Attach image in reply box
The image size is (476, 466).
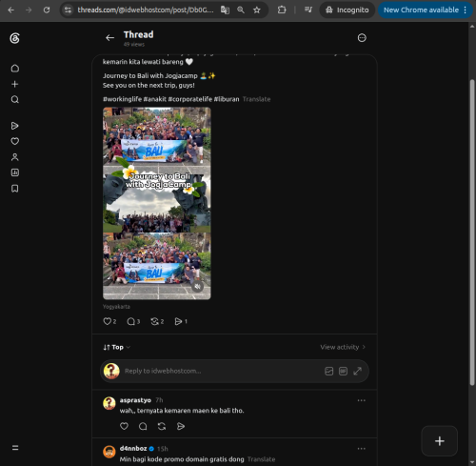329,371
